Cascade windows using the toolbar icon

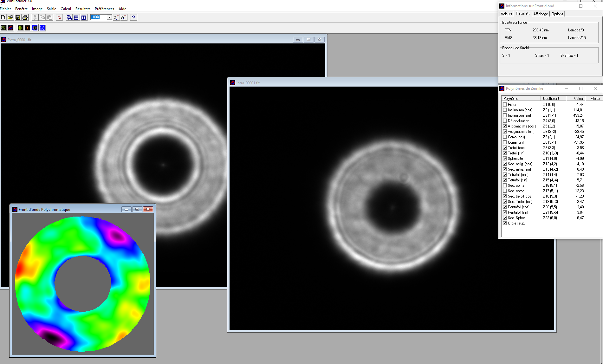point(69,17)
